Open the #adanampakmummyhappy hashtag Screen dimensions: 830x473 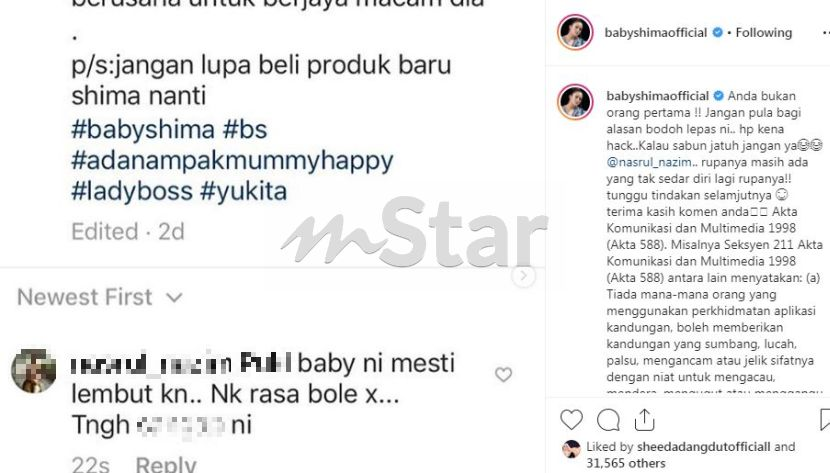tap(232, 161)
